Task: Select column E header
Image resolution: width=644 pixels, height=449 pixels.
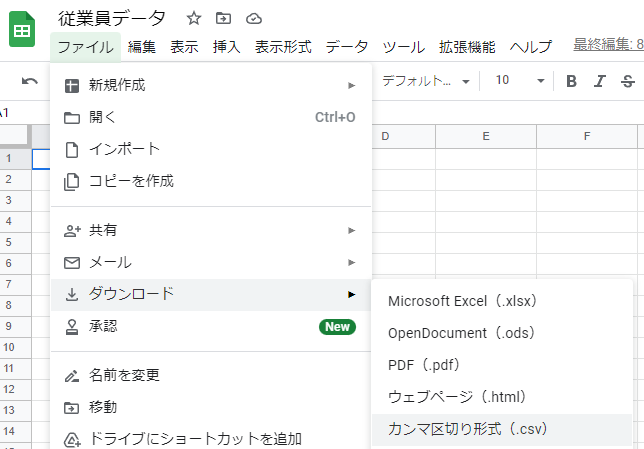Action: tap(485, 136)
